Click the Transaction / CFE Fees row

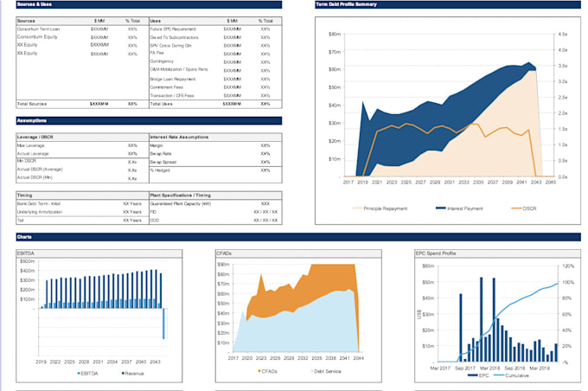click(x=215, y=96)
